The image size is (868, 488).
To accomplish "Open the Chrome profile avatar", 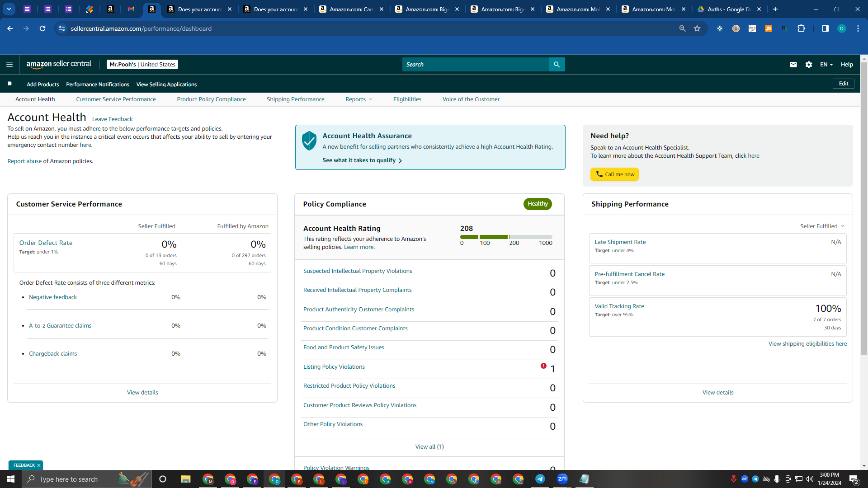I will [x=842, y=28].
